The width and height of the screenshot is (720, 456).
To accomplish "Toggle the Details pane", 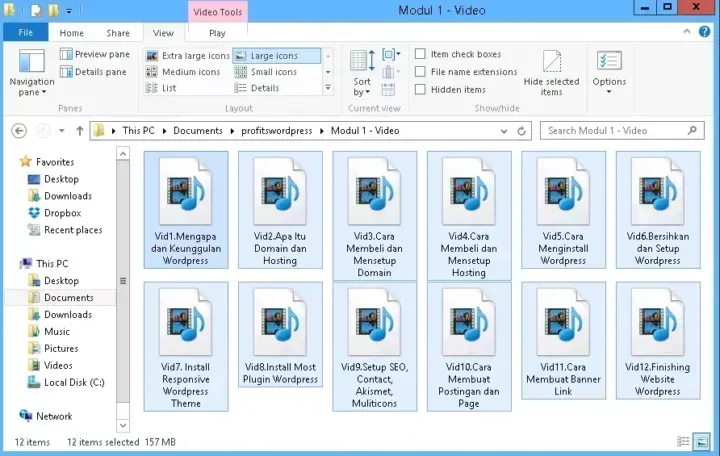I will 93,72.
